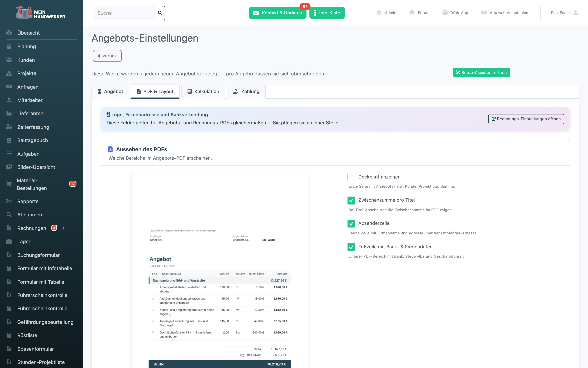588x368 pixels.
Task: Click the Aufgaben checklist icon
Action: [9, 154]
